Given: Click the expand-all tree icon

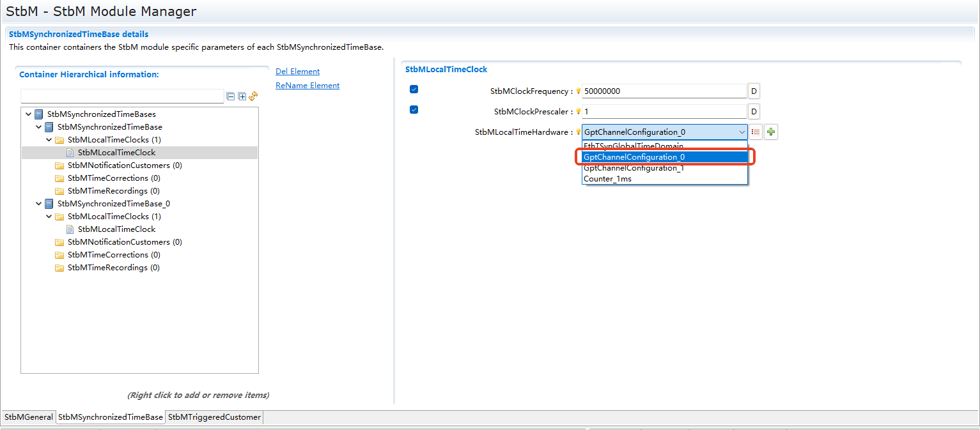Looking at the screenshot, I should click(x=242, y=96).
